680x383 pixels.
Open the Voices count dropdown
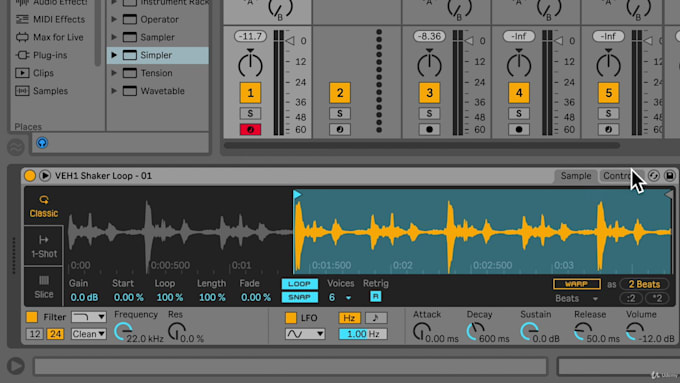340,298
